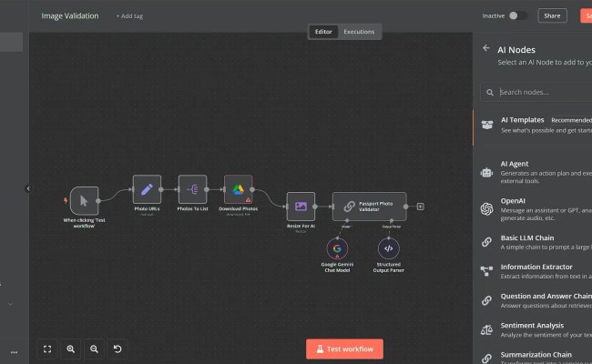This screenshot has height=364, width=592.
Task: Click the fit-to-view canvas button
Action: click(x=47, y=349)
